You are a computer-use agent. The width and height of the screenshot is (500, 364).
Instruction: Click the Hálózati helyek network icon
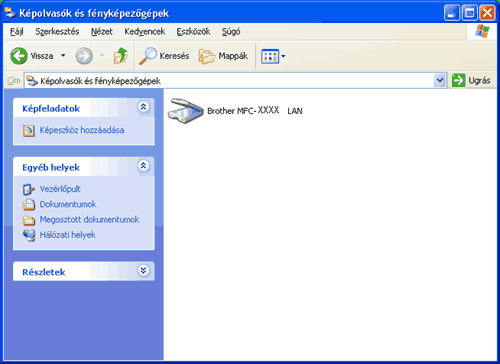(x=29, y=235)
